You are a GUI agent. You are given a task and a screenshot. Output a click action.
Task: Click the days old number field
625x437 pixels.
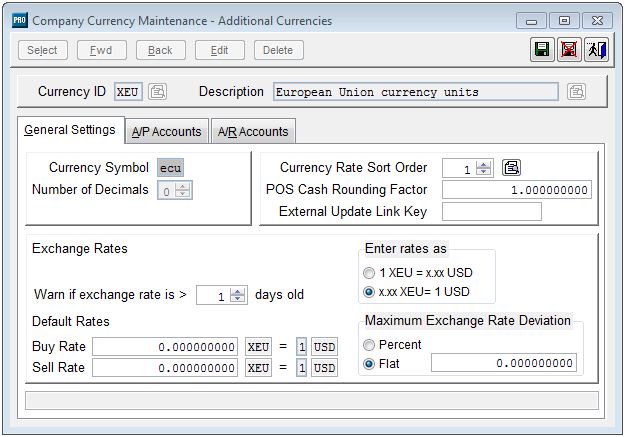coord(214,295)
